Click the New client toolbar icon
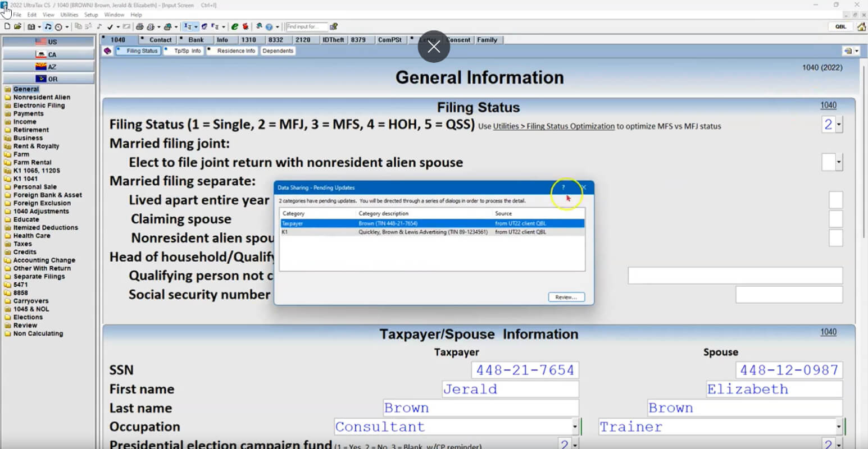The width and height of the screenshot is (868, 449). tap(7, 26)
